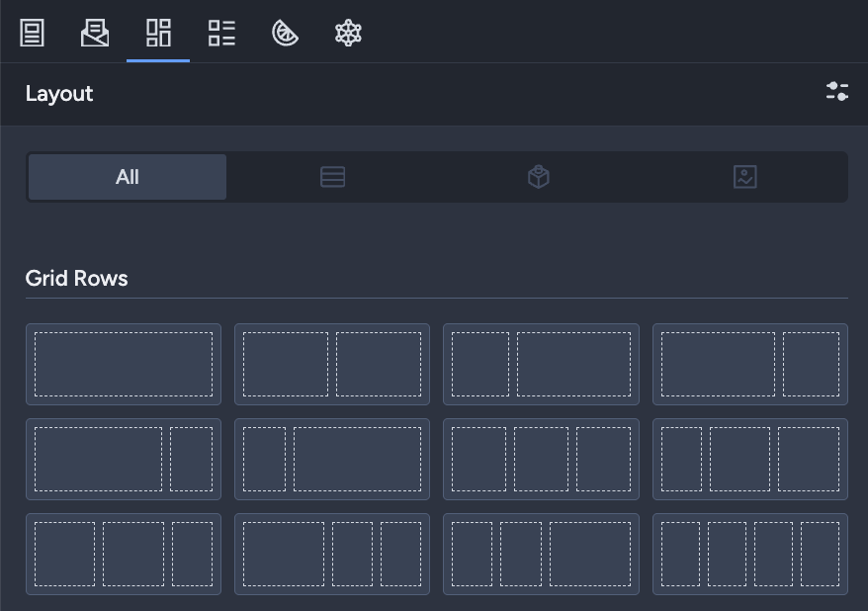Open the modules list panel
Image resolution: width=868 pixels, height=611 pixels.
221,32
